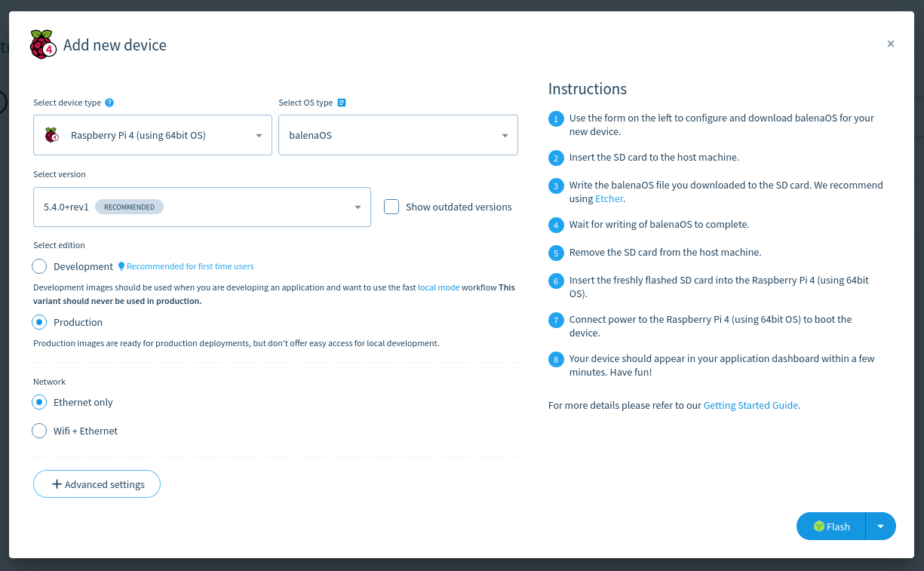
Task: Click the Flash button
Action: coord(831,526)
